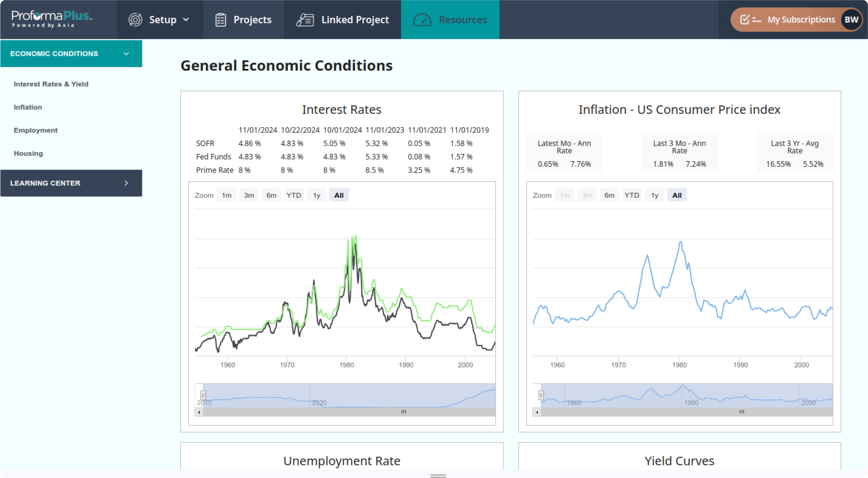Select All zoom on Interest Rates chart
868x478 pixels.
pos(339,195)
